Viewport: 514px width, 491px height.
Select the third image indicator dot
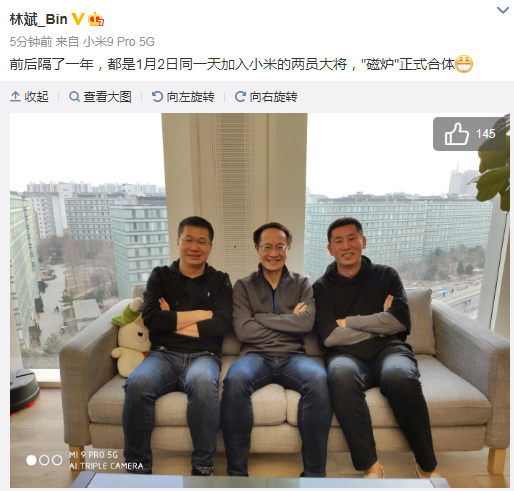pos(57,460)
